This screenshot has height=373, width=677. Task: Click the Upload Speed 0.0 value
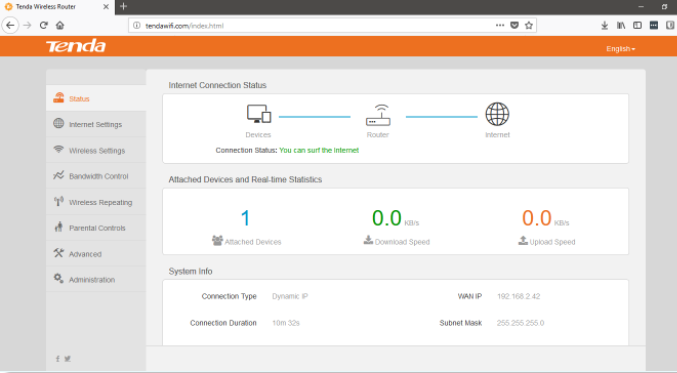tap(537, 218)
